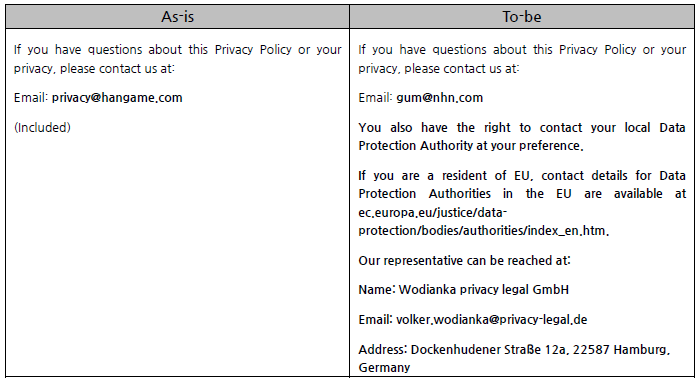Viewport: 698px width, 381px height.
Task: Click the 'Address:' label in To-be column
Action: [x=383, y=349]
